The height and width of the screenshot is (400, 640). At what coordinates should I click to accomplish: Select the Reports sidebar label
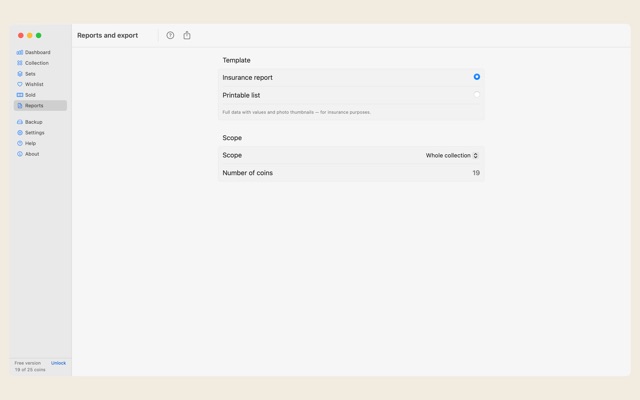point(34,106)
